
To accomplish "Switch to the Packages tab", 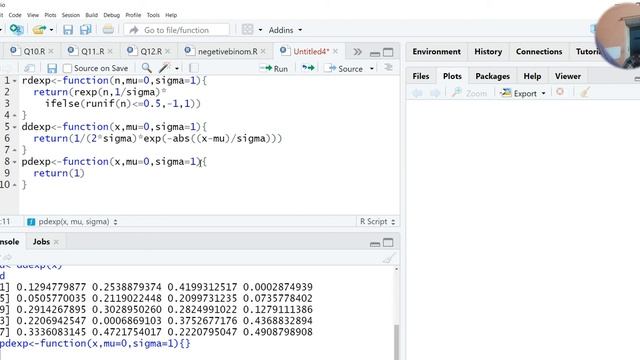I will coord(492,76).
